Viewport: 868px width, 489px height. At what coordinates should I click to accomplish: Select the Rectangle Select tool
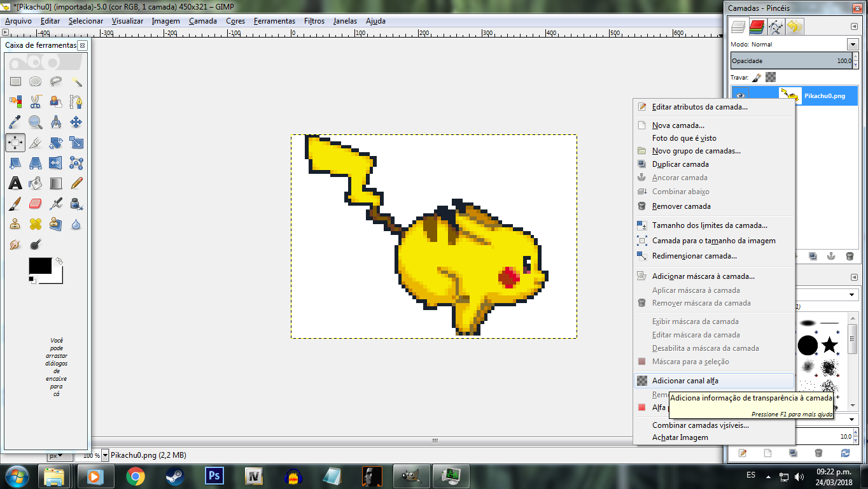15,81
